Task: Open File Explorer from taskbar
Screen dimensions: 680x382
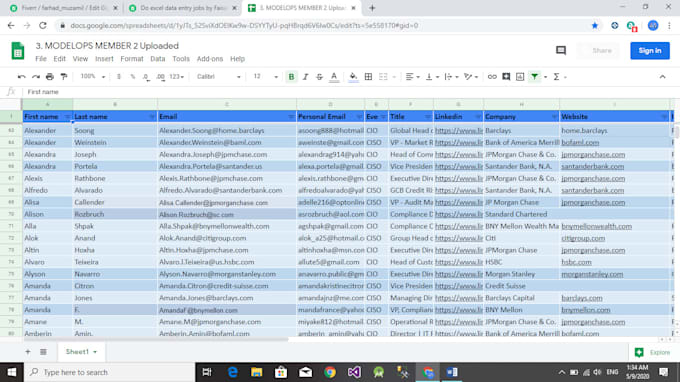Action: (257, 372)
